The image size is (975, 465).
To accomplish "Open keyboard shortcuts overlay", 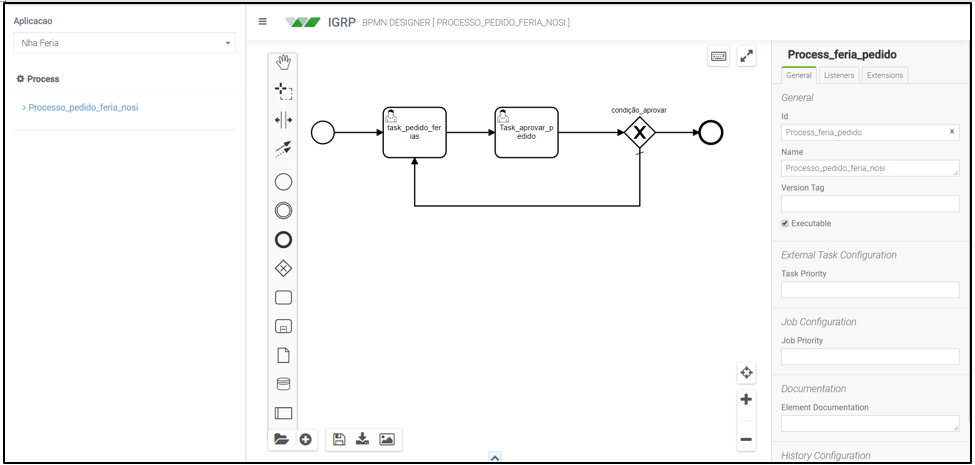I will 718,57.
